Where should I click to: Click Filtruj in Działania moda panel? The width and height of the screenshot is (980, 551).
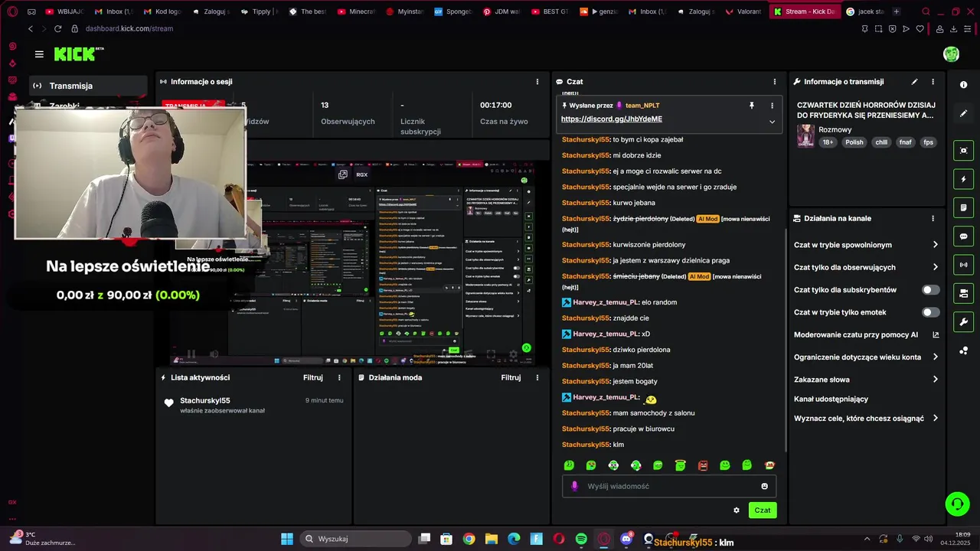point(511,377)
